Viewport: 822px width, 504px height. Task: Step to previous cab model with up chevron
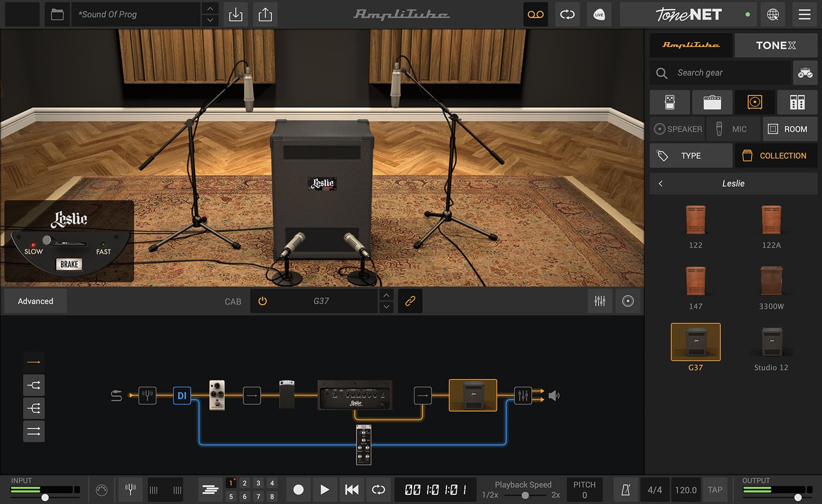point(387,295)
